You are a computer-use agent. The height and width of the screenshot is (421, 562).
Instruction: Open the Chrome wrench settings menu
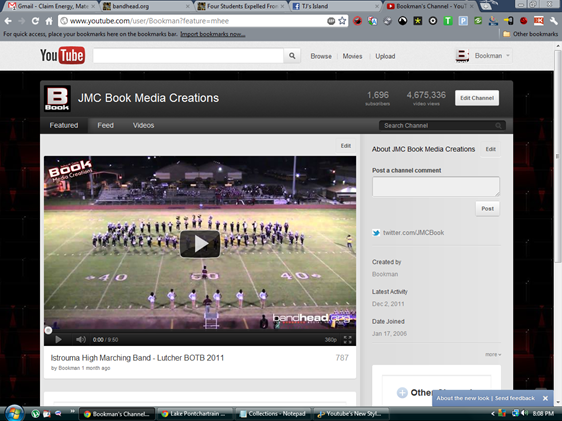click(553, 21)
